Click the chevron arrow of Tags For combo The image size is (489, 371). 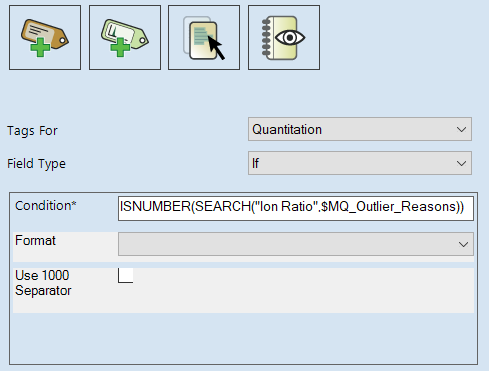(x=462, y=130)
